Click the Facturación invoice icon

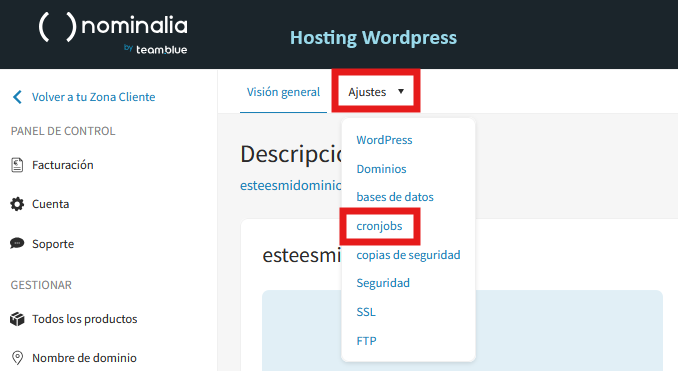pyautogui.click(x=17, y=165)
